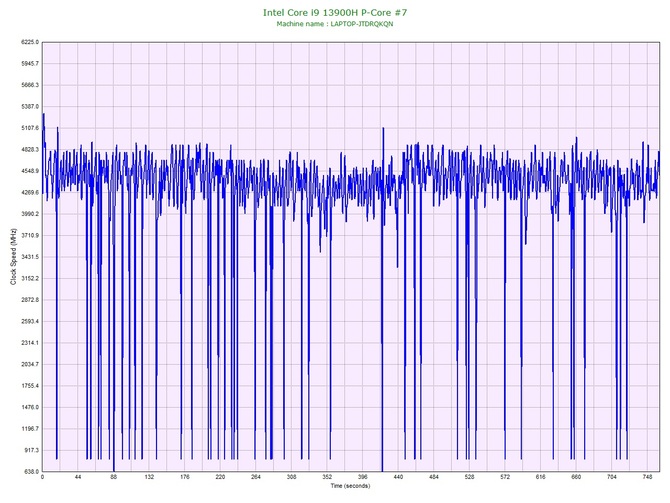Click the 308 seconds x-axis tick label
Viewport: 670px width, 503px height.
(291, 477)
